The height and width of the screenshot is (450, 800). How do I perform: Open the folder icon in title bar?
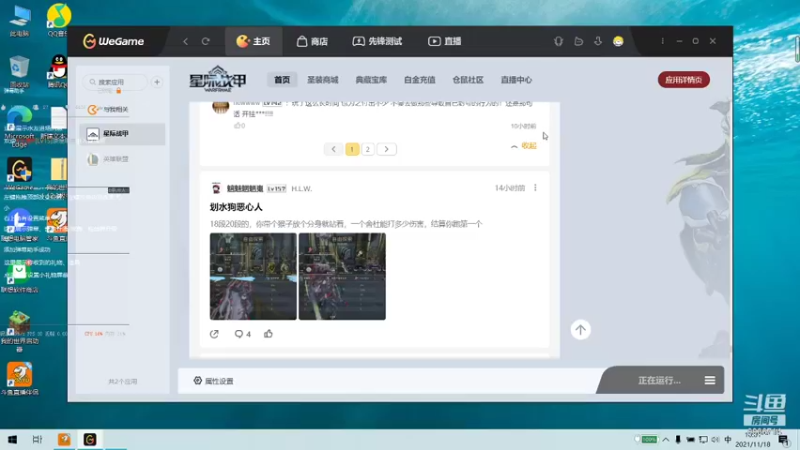578,41
